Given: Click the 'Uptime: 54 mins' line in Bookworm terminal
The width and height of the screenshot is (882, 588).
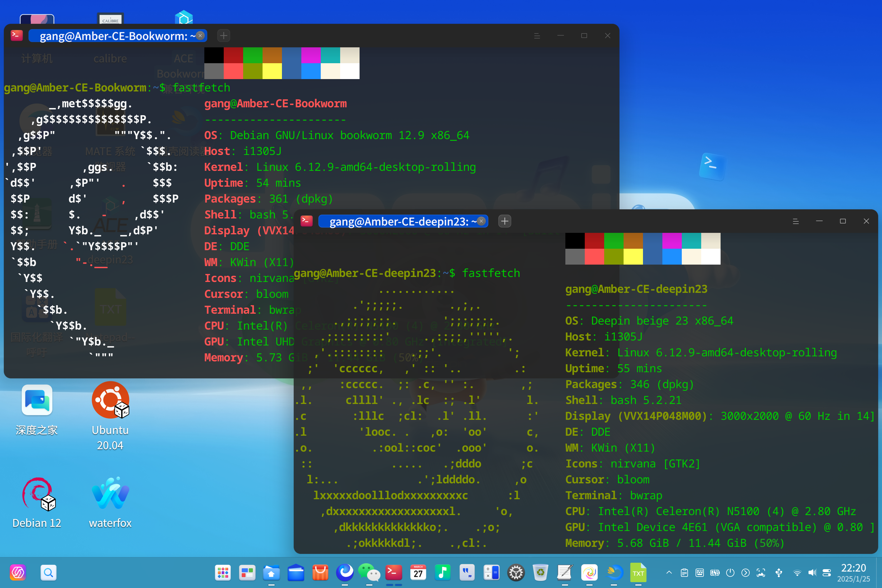Looking at the screenshot, I should 252,183.
